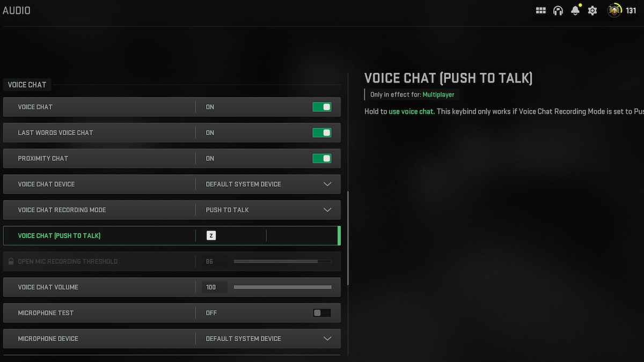This screenshot has height=362, width=644.
Task: Click the headset social channel icon
Action: point(558,10)
